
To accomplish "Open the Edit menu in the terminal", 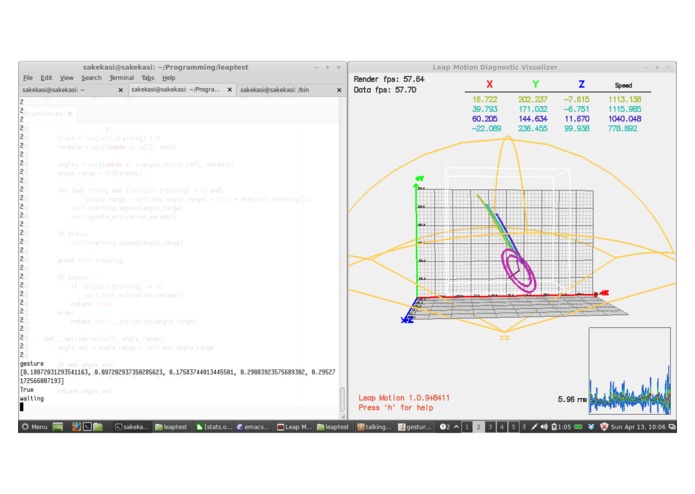I will pyautogui.click(x=46, y=78).
